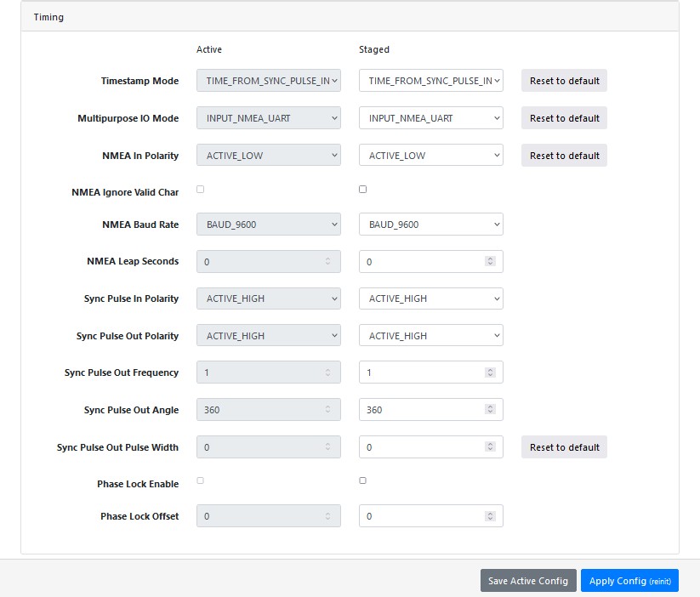Image resolution: width=700 pixels, height=597 pixels.
Task: Toggle the staged Phase Lock Enable checkbox
Action: (363, 480)
